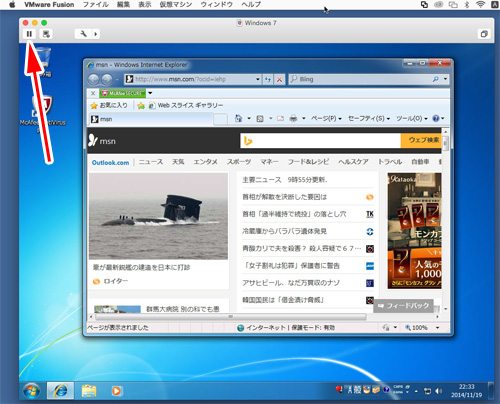500x404 pixels.
Task: Open Outlook.com link
Action: [110, 162]
